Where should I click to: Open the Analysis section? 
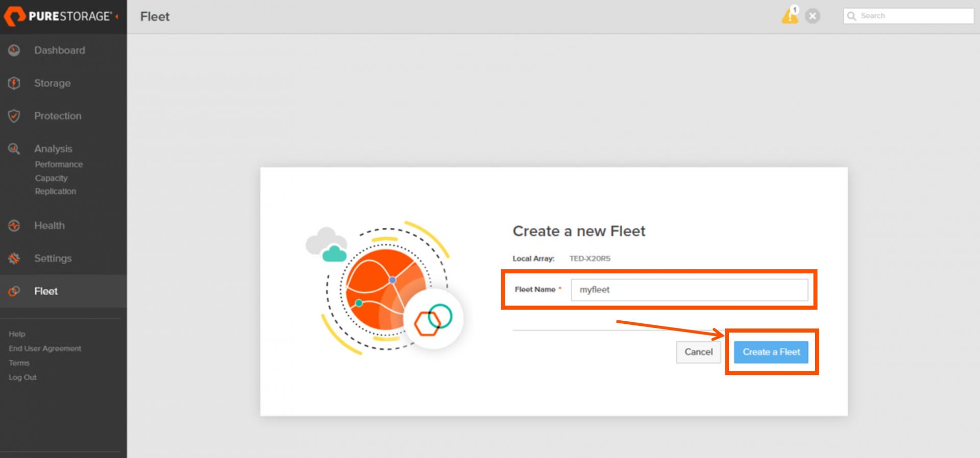pyautogui.click(x=53, y=148)
